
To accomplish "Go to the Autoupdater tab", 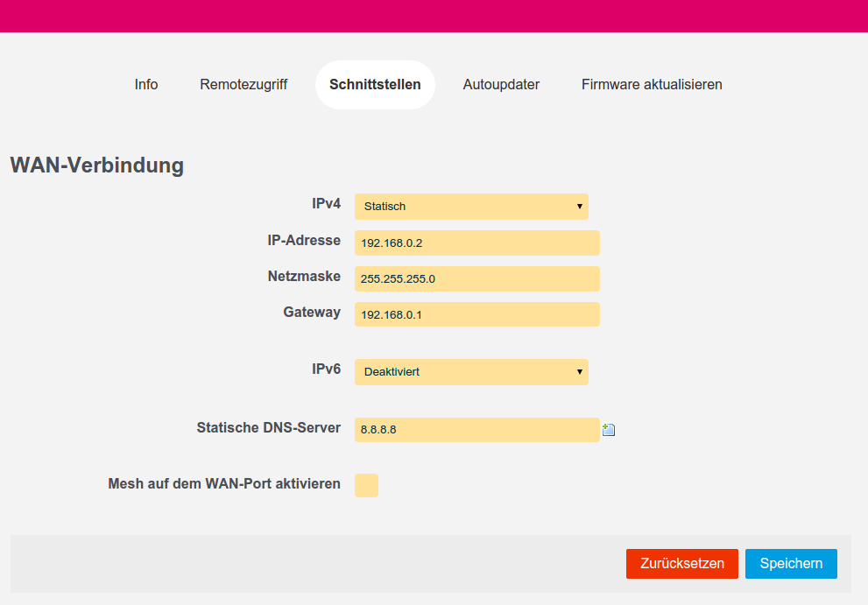I will pos(501,85).
